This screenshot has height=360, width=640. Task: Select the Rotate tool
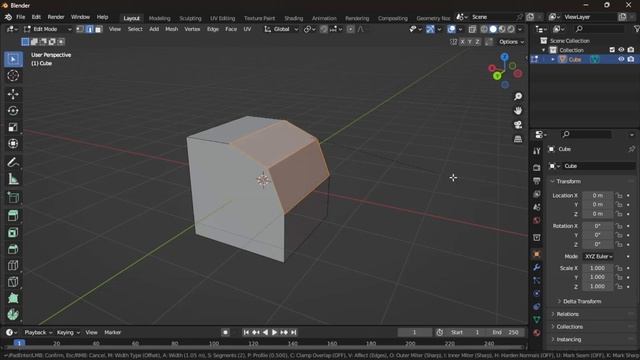pyautogui.click(x=13, y=111)
